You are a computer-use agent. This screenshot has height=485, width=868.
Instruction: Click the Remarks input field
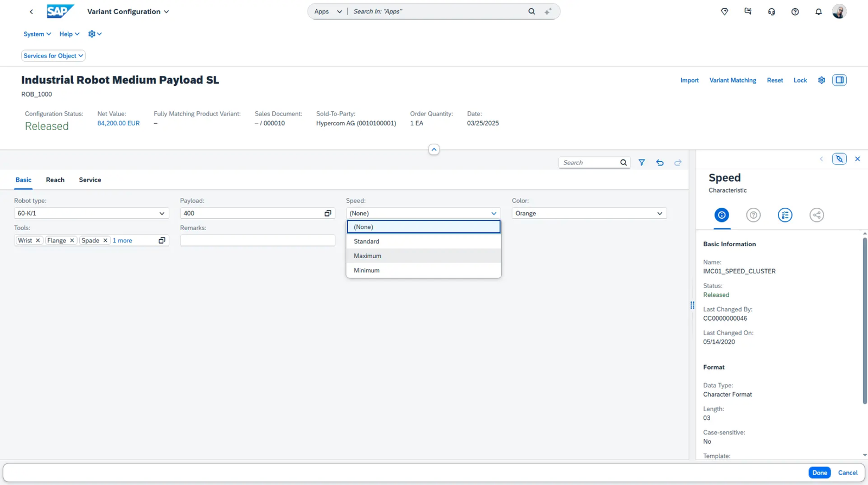click(257, 240)
